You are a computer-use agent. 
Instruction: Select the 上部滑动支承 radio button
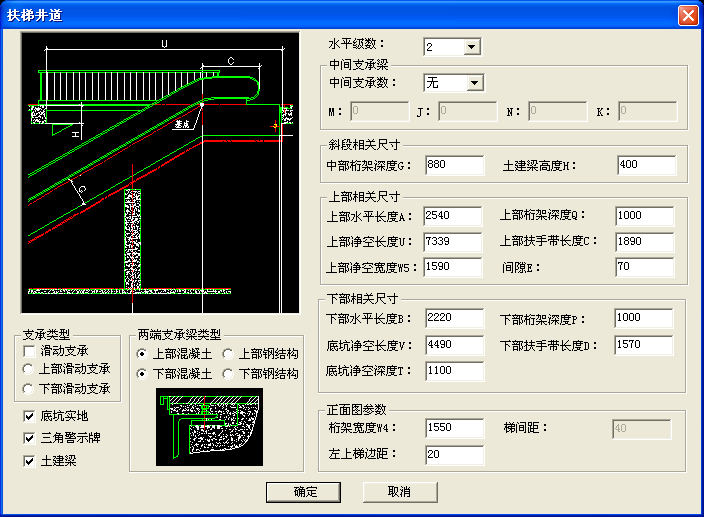click(x=29, y=370)
